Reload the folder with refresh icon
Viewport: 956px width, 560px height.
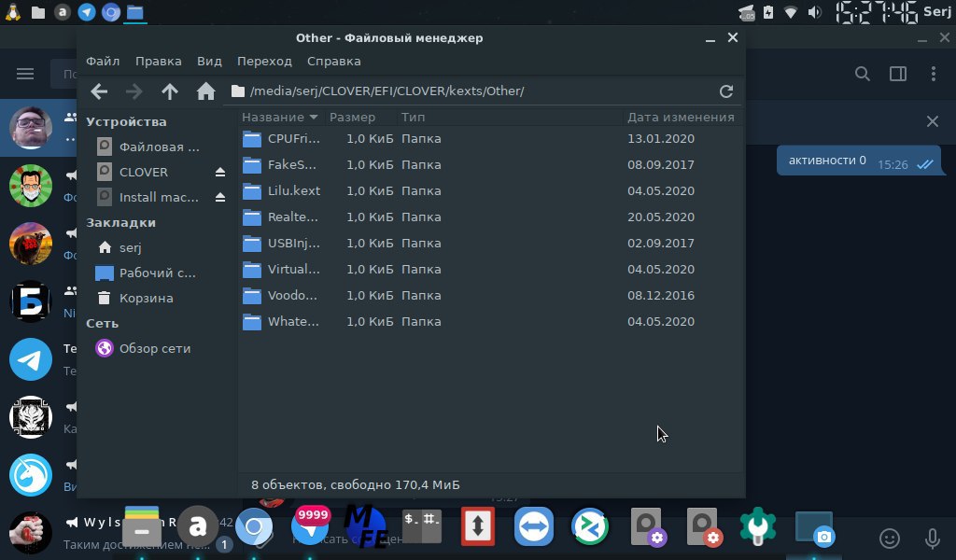pyautogui.click(x=725, y=91)
